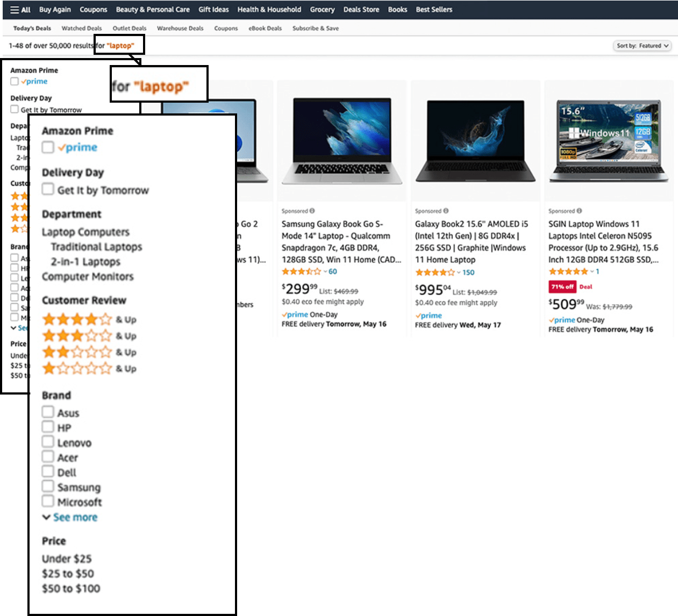The height and width of the screenshot is (616, 678).
Task: Choose the $25 to $50 price range
Action: pos(68,574)
